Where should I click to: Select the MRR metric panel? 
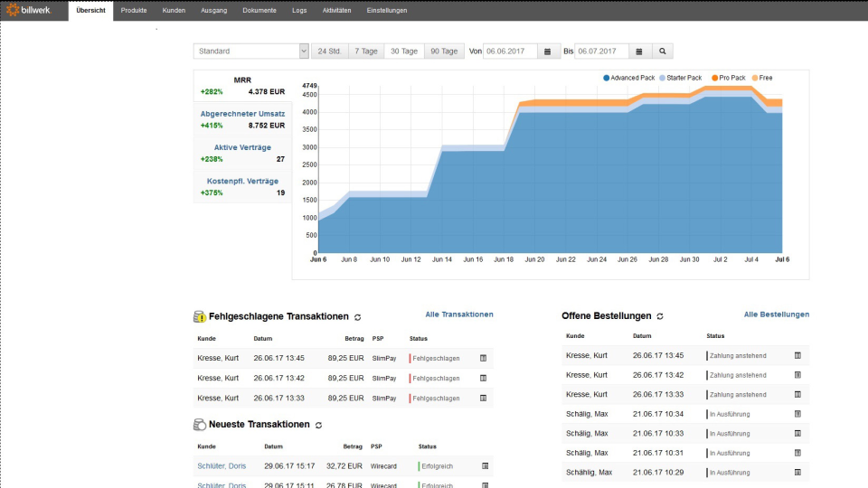(242, 86)
